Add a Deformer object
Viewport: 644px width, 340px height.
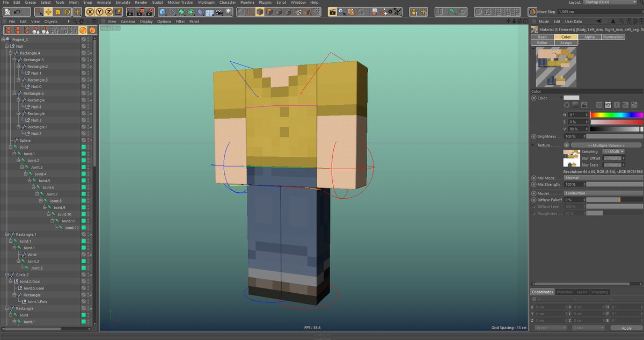200,11
